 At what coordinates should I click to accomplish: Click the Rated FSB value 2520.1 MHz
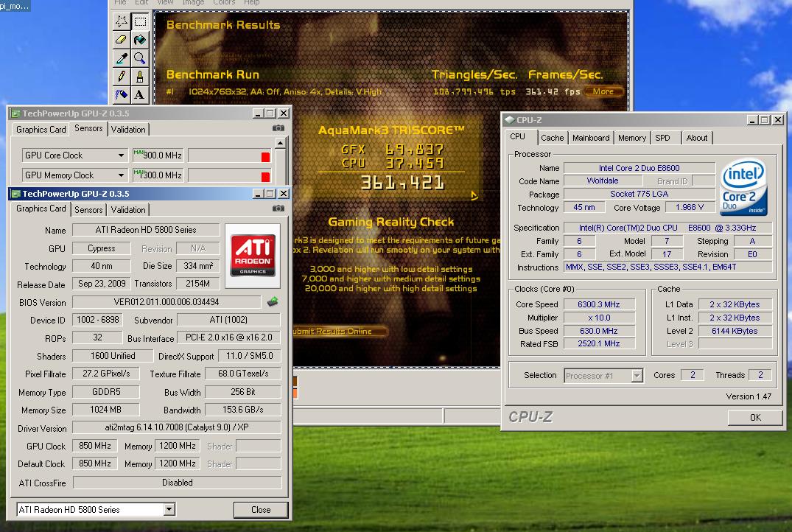click(598, 343)
